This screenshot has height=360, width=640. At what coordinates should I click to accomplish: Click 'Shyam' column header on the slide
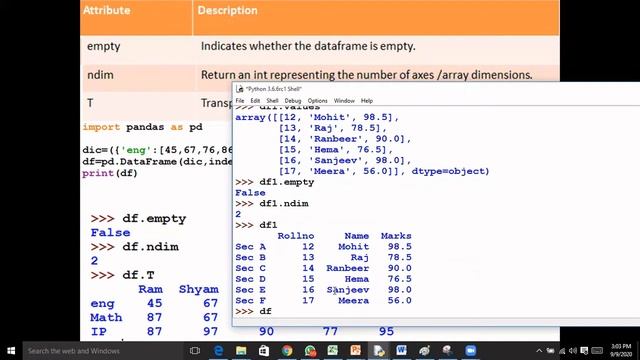tap(198, 289)
